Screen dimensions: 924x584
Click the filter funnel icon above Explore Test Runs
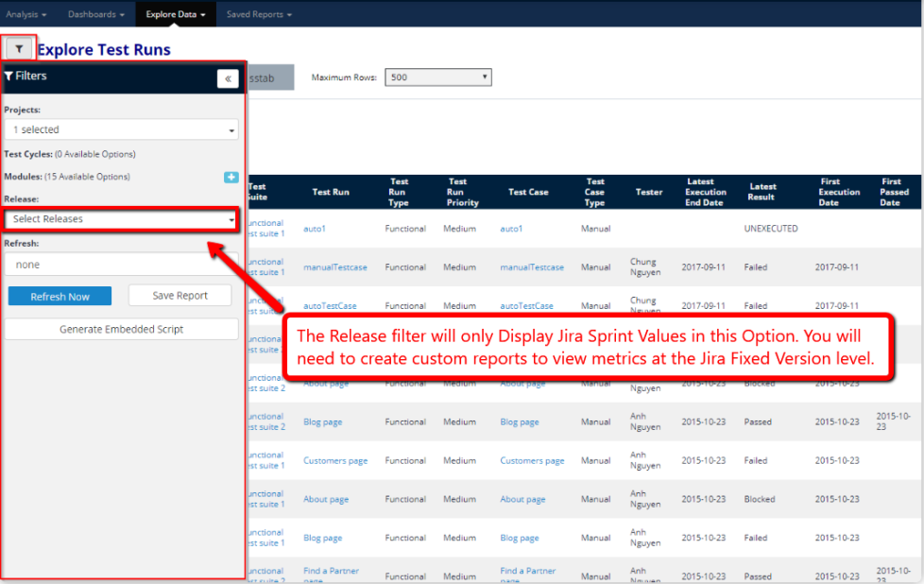pyautogui.click(x=19, y=46)
